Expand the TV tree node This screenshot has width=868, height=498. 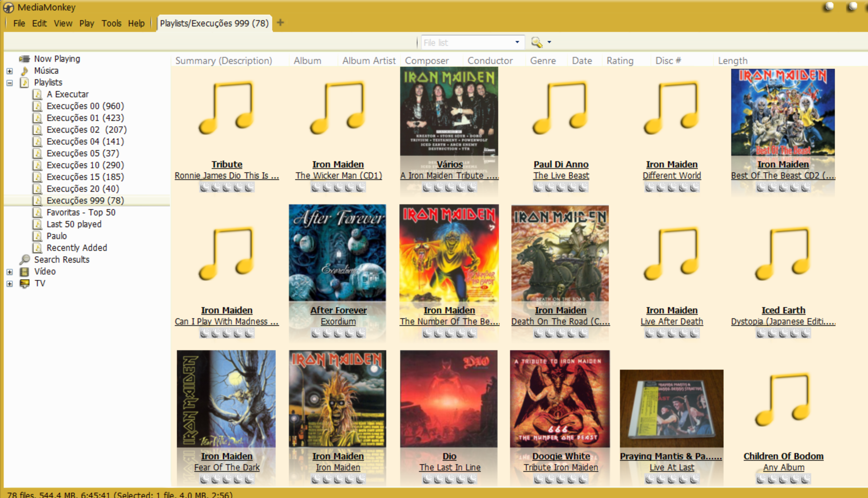pyautogui.click(x=10, y=284)
